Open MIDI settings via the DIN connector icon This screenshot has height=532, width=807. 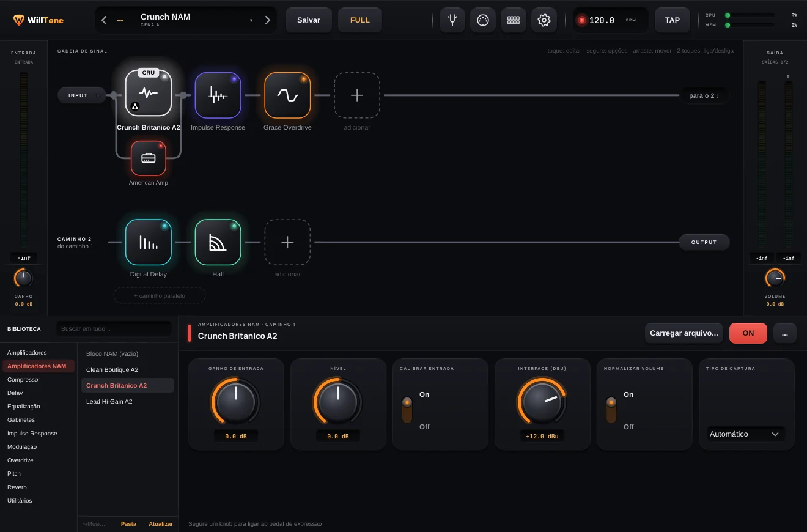483,20
